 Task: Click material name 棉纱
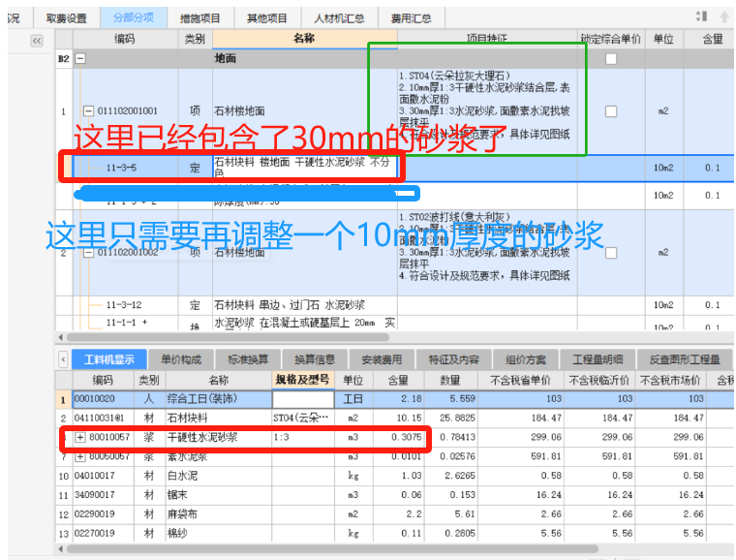tap(177, 533)
